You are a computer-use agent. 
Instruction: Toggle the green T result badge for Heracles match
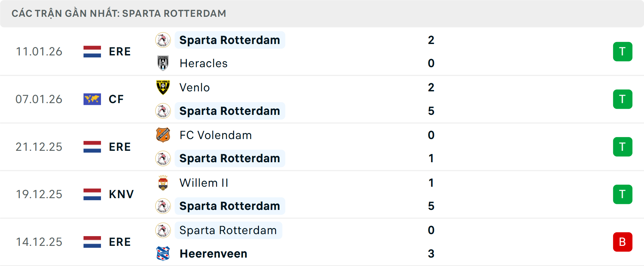pyautogui.click(x=623, y=51)
